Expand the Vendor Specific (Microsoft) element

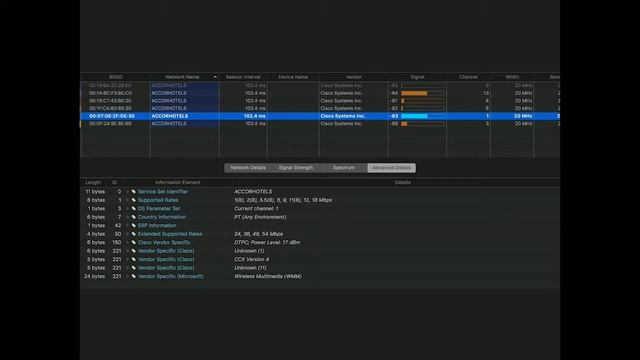tap(127, 276)
